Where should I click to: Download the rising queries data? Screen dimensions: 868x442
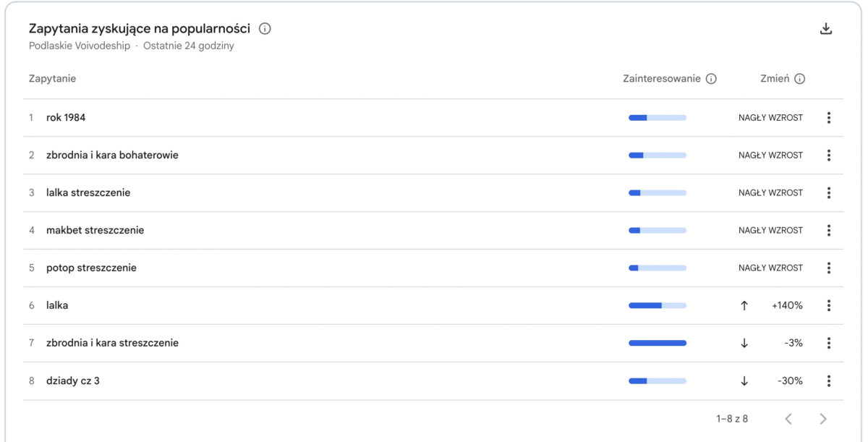coord(826,29)
